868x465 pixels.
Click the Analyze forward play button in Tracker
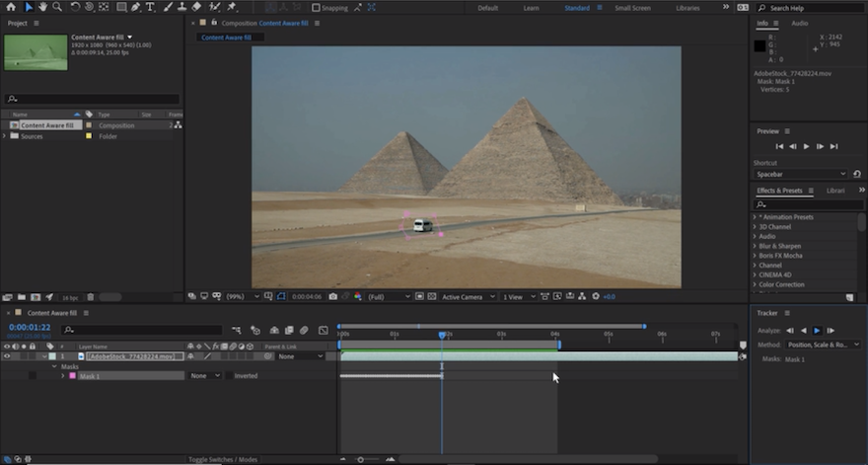tap(817, 330)
